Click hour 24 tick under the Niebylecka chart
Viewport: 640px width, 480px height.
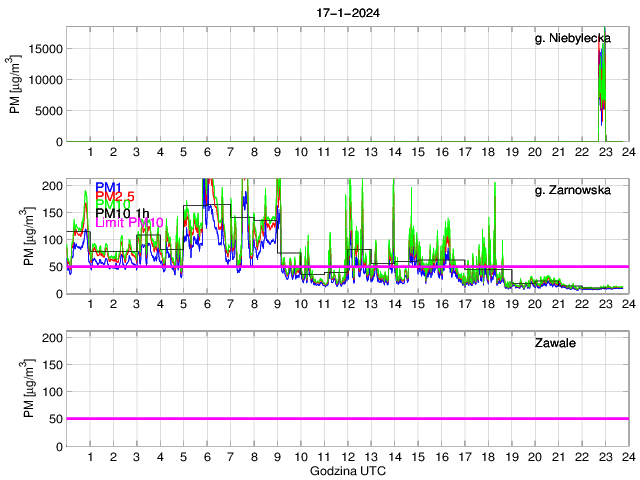tap(626, 152)
